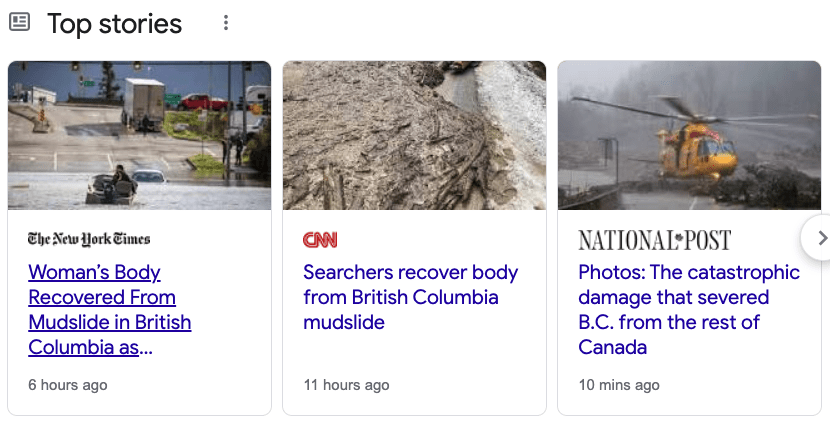
Task: Click The New York Times logo
Action: click(89, 239)
